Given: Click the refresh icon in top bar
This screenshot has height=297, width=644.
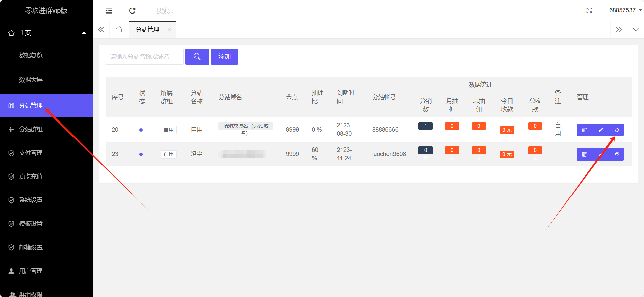Looking at the screenshot, I should click(133, 11).
